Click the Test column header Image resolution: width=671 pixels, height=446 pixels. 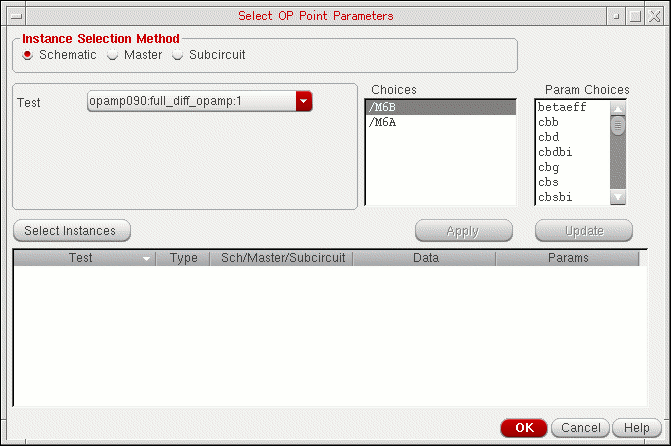click(x=84, y=258)
